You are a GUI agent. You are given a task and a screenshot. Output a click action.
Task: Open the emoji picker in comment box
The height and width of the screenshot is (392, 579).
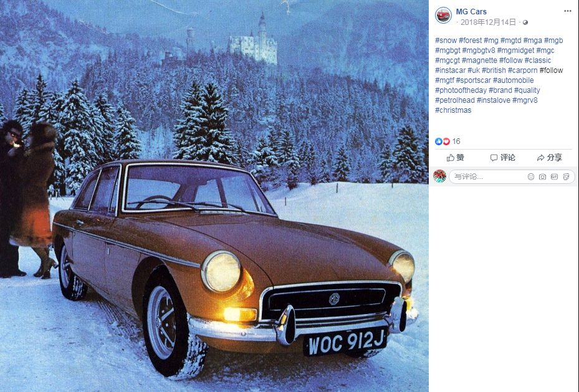[531, 177]
